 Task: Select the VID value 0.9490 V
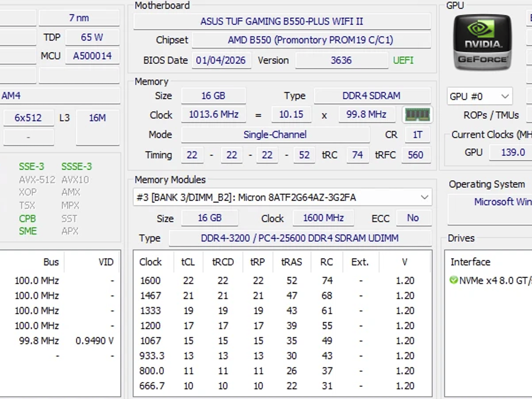coord(95,341)
